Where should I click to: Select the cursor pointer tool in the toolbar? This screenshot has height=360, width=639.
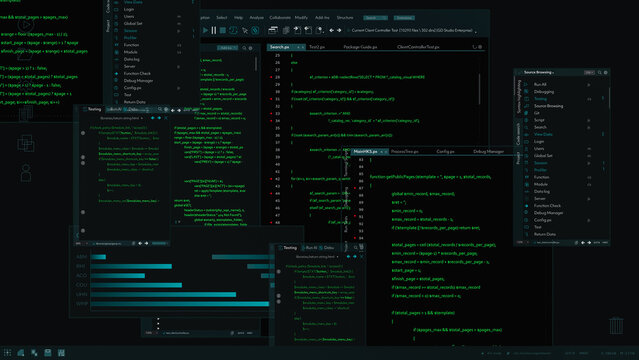(x=245, y=31)
